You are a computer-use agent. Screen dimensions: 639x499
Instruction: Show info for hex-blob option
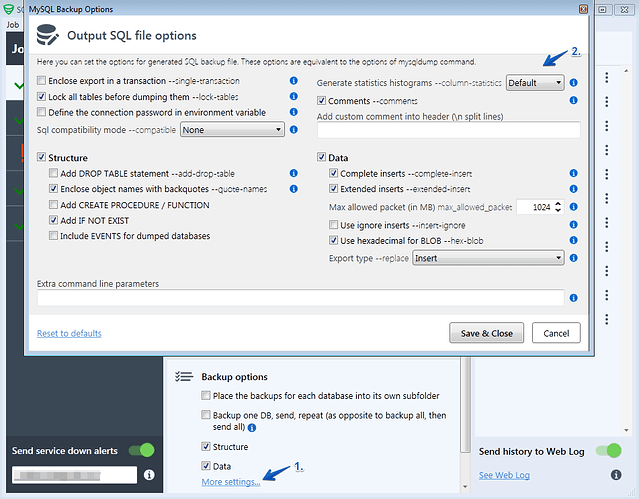(x=573, y=240)
